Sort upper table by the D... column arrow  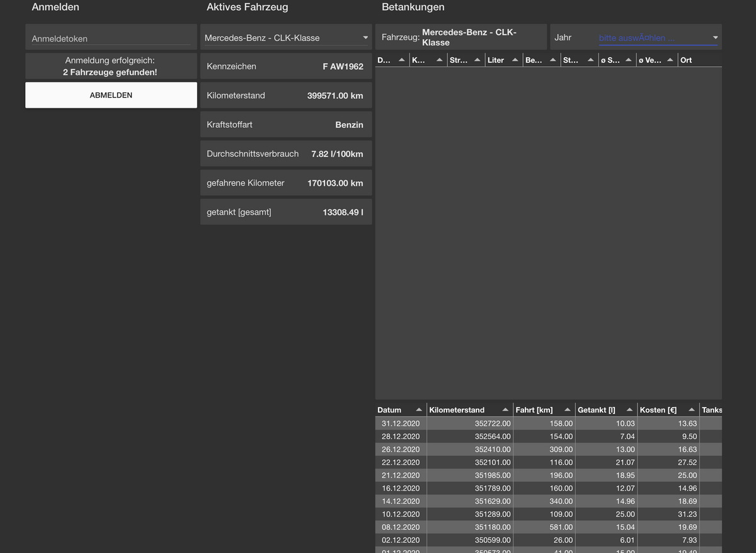click(x=402, y=60)
